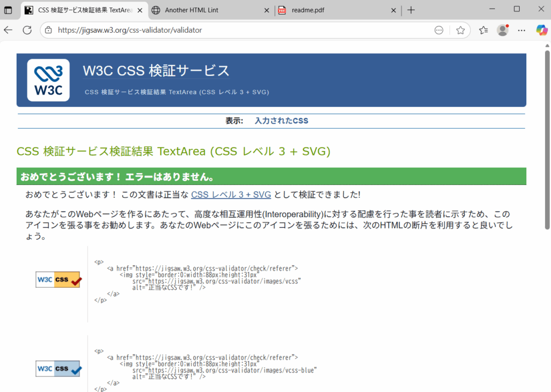Click the gold W3C CSS valid badge
Viewport: 551px width, 392px height.
pos(58,280)
